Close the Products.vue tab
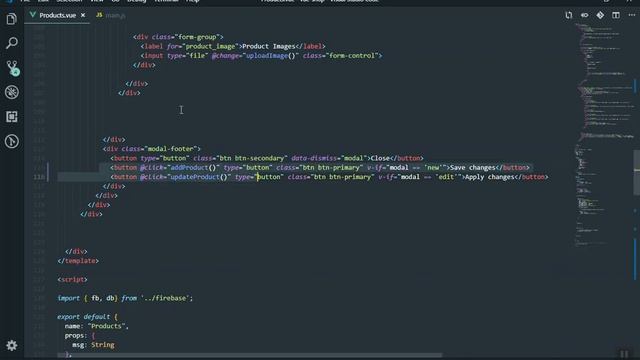Image resolution: width=640 pixels, height=360 pixels. click(83, 15)
